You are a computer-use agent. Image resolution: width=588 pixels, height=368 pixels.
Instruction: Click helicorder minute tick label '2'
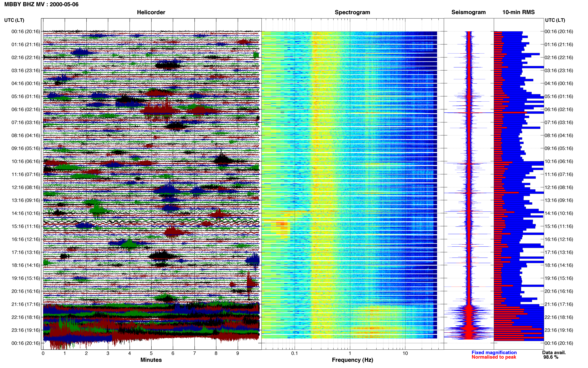tap(86, 353)
